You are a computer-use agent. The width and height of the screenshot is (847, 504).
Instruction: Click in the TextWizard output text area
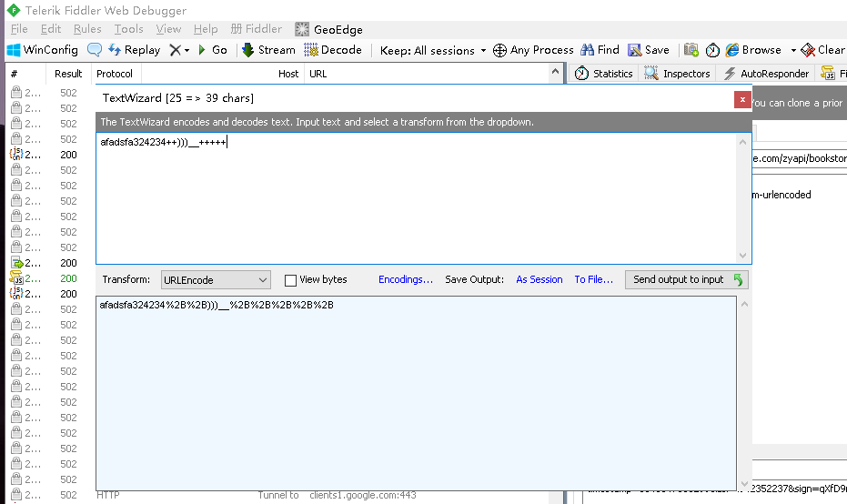(417, 393)
